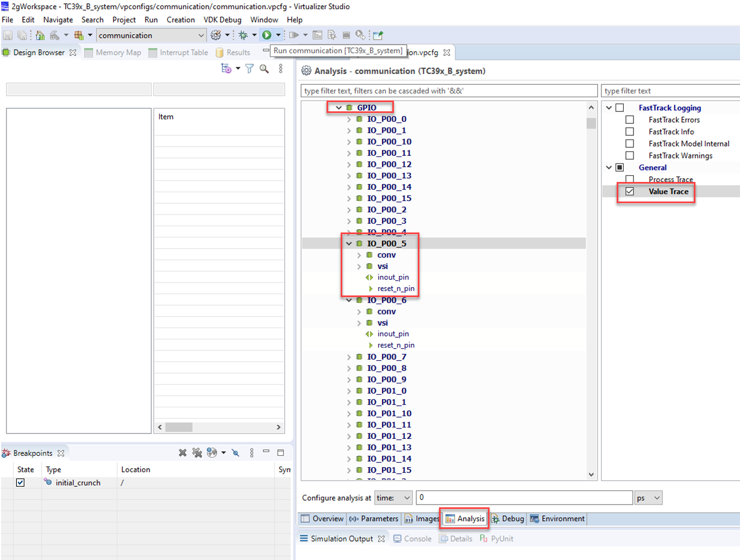Run the communication simulation
Screen dimensions: 740x560
[x=268, y=34]
